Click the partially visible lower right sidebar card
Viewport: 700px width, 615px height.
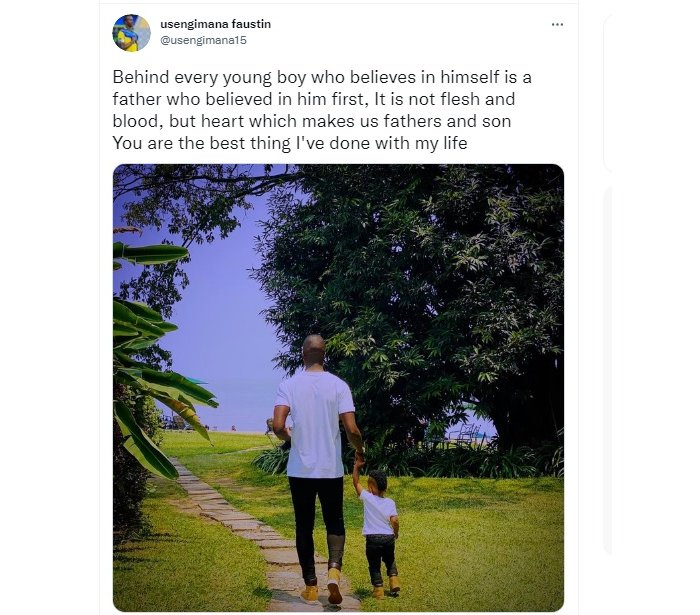tap(607, 370)
